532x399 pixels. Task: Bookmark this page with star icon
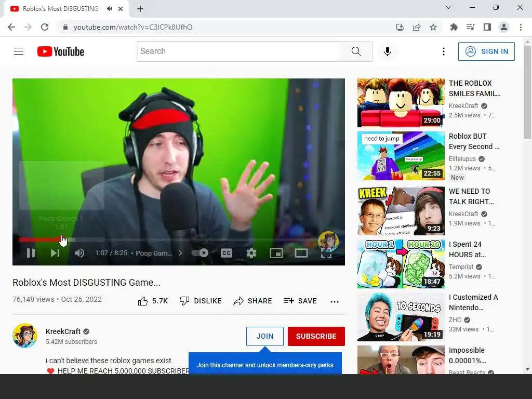(x=433, y=27)
